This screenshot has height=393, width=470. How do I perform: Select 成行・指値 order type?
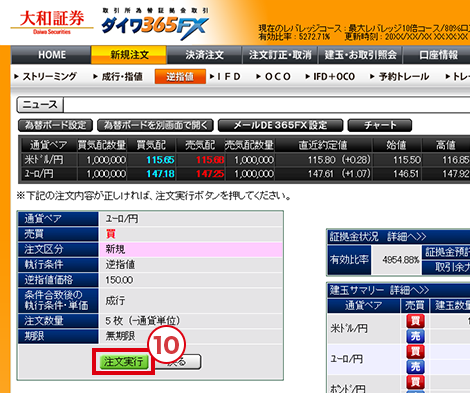click(118, 77)
